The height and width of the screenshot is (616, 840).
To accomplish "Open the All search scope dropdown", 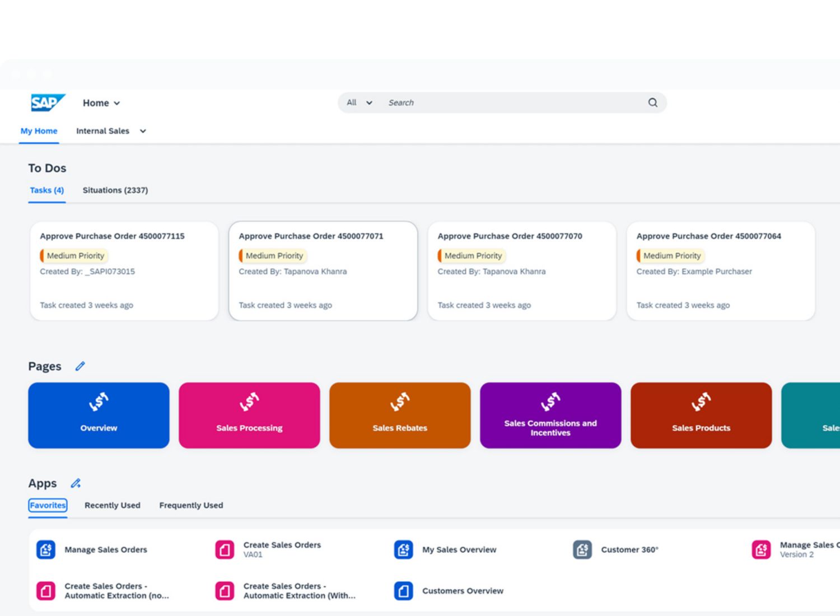I will 359,102.
